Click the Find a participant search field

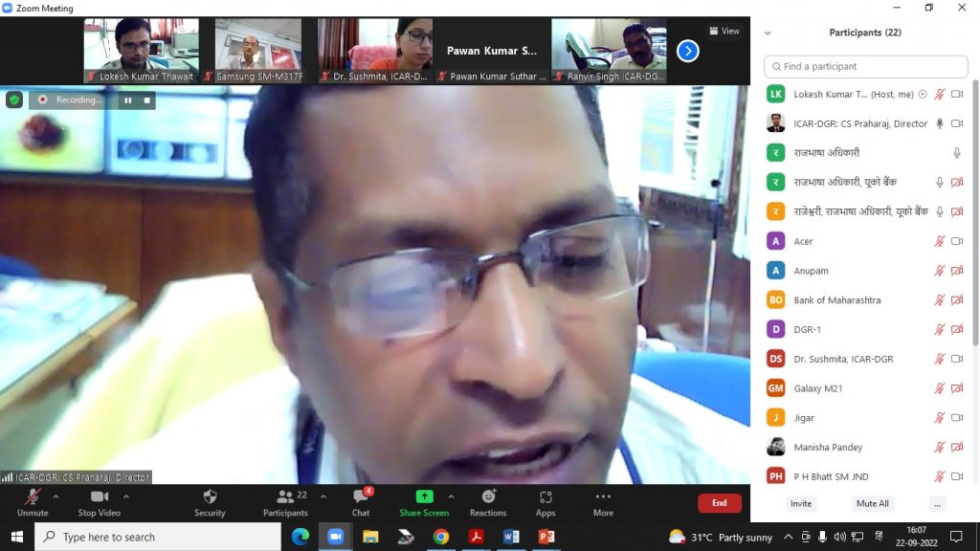866,67
